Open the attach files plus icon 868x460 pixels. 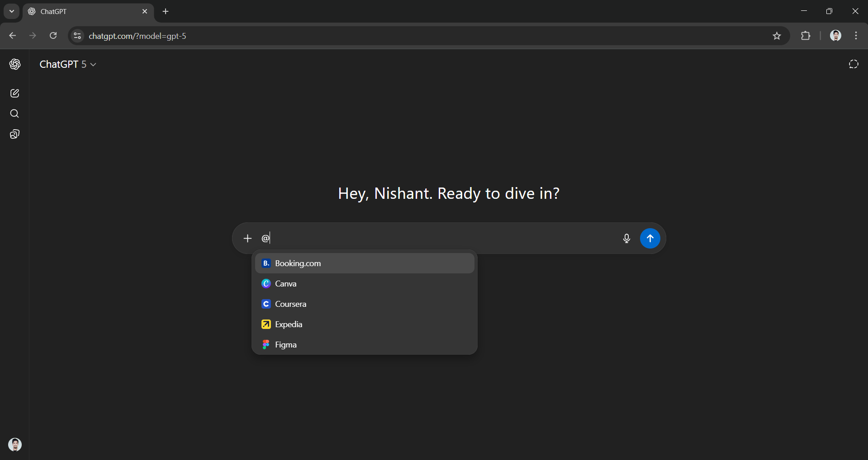[x=247, y=238]
